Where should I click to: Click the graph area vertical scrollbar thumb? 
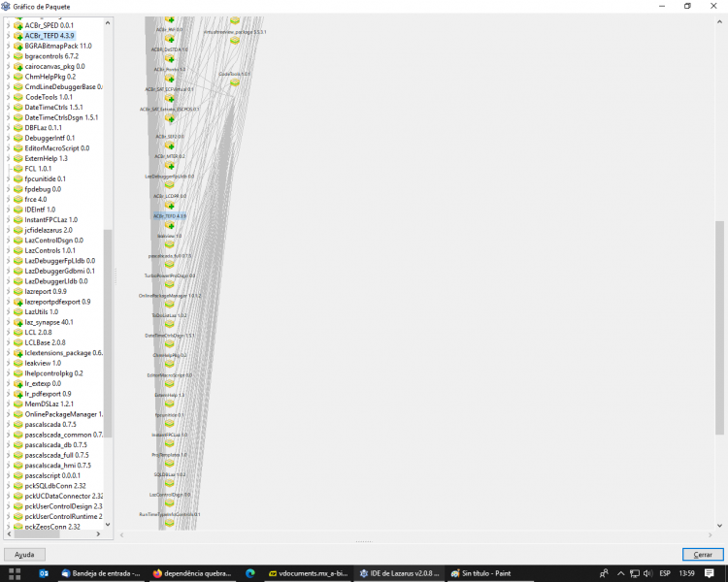pos(719,328)
